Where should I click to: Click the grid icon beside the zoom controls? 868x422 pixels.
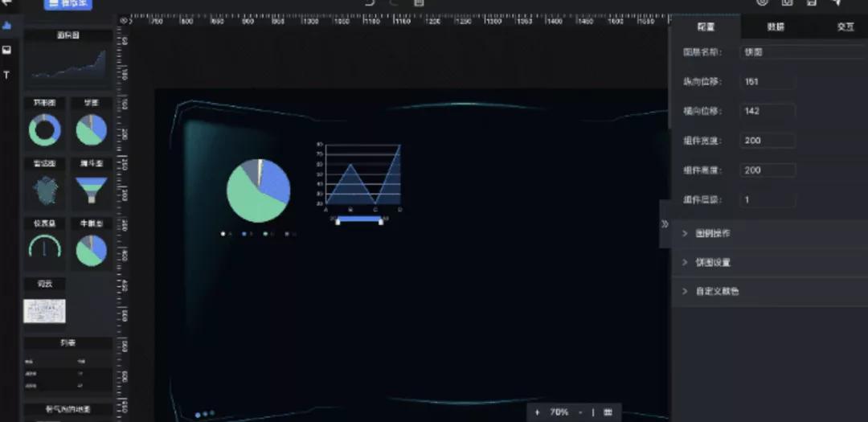point(608,412)
